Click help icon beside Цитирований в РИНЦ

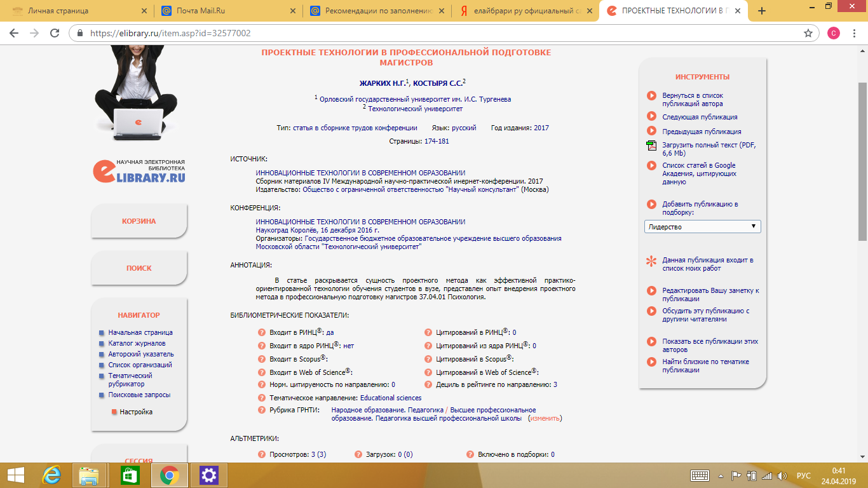pos(428,332)
